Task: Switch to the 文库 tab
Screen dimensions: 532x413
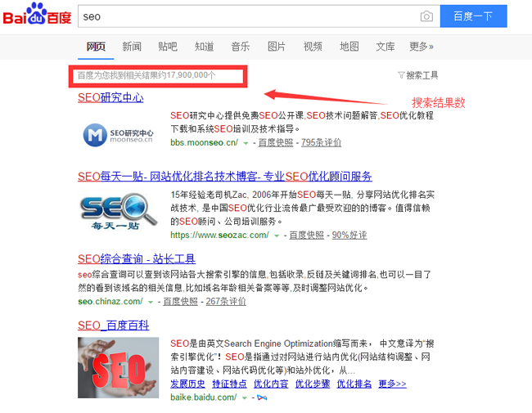Action: [x=385, y=47]
